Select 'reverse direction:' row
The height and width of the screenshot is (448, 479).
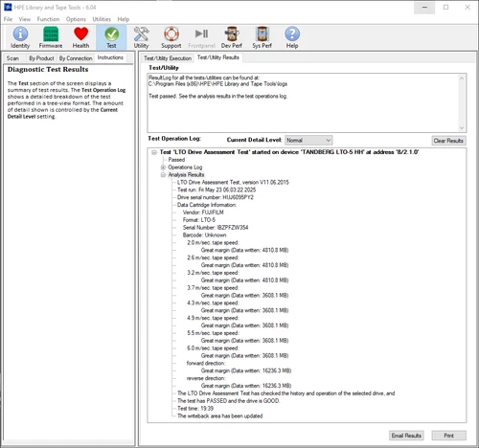point(206,378)
